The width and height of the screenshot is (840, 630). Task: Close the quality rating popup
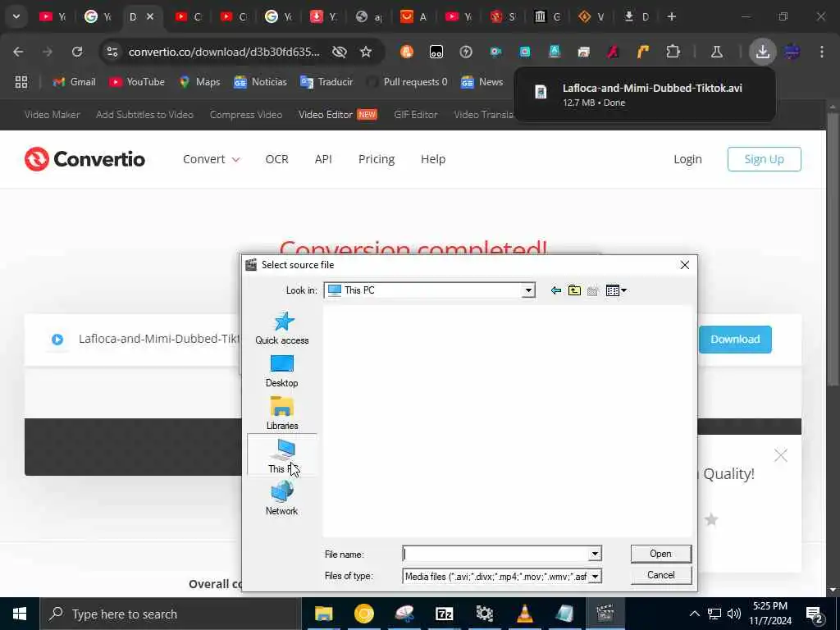pos(781,455)
